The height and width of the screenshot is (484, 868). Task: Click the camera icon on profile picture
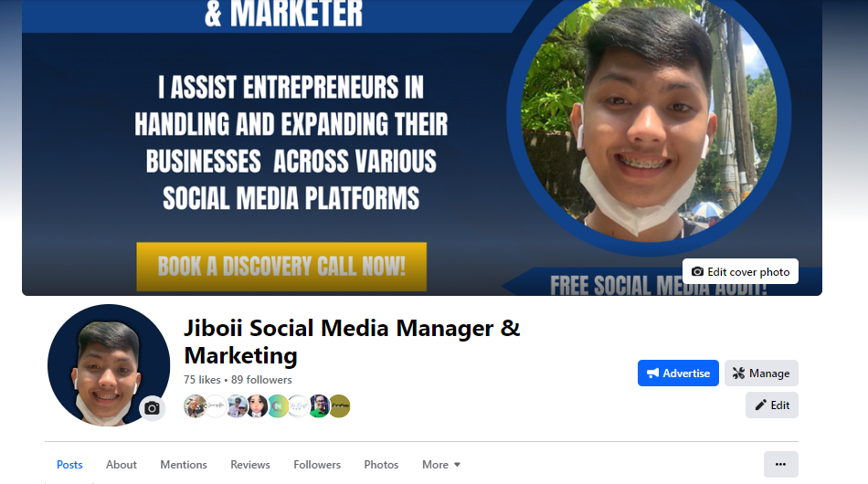153,408
